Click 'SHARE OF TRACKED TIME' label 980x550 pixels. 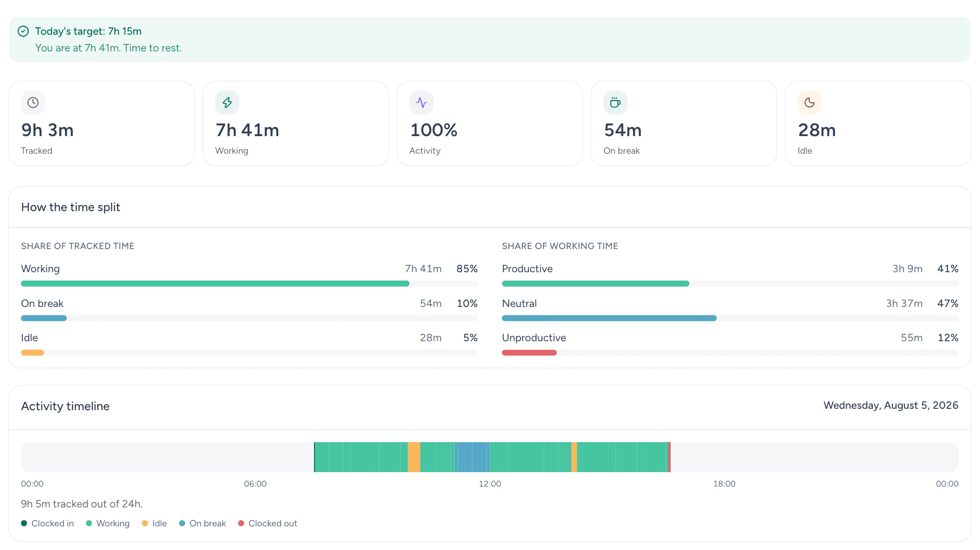pos(78,246)
